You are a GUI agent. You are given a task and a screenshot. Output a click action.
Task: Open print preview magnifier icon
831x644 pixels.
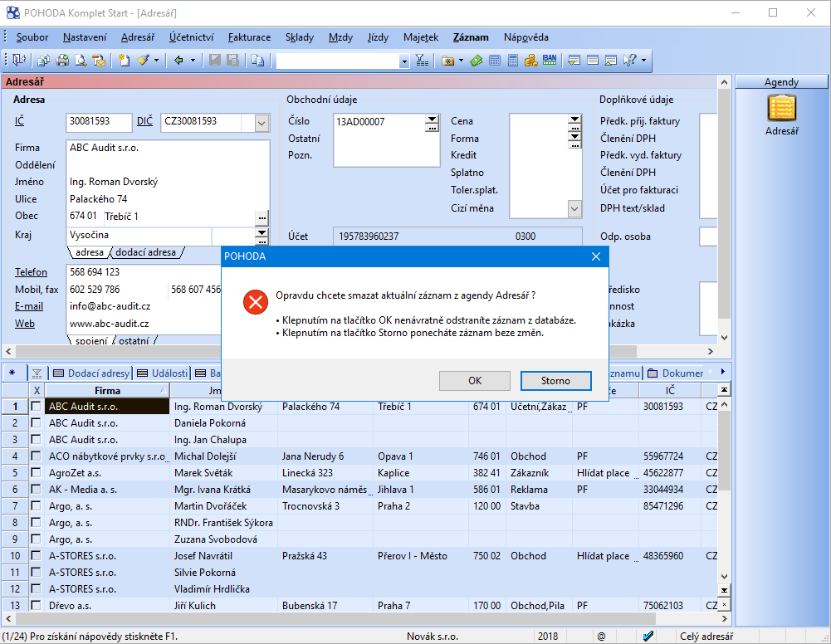pyautogui.click(x=81, y=61)
